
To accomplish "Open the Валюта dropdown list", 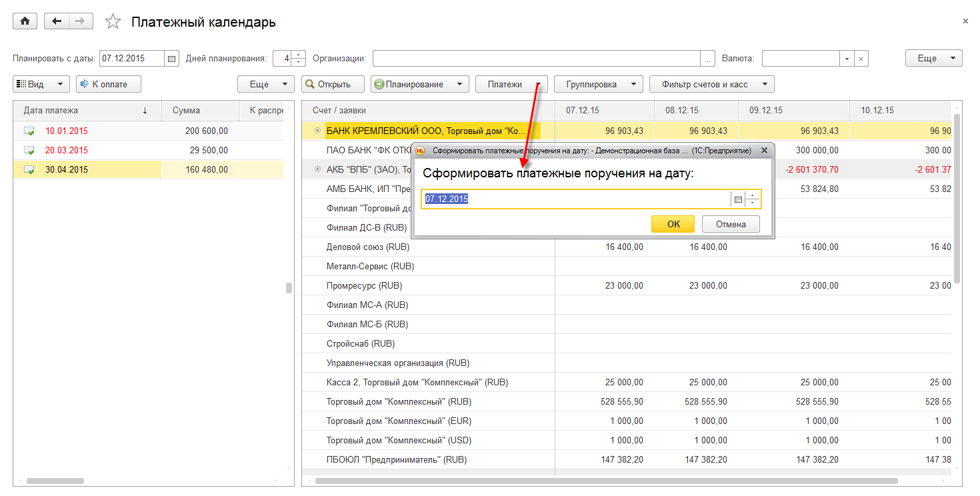I will 847,59.
